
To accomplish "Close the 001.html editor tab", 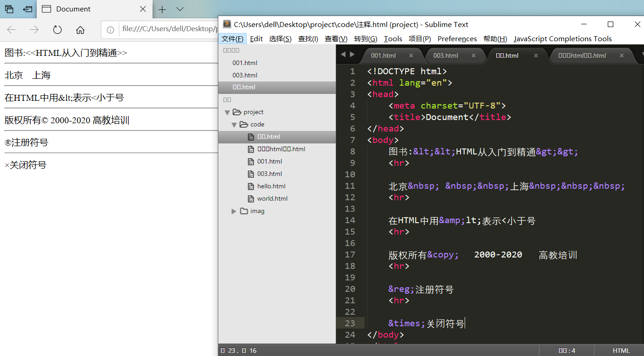I will pyautogui.click(x=411, y=55).
